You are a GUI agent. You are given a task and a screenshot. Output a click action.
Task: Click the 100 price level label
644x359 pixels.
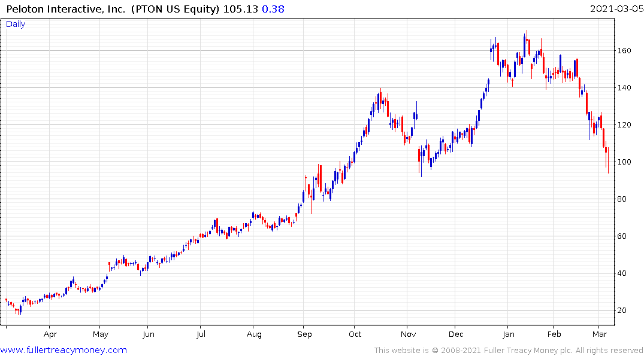click(x=624, y=162)
